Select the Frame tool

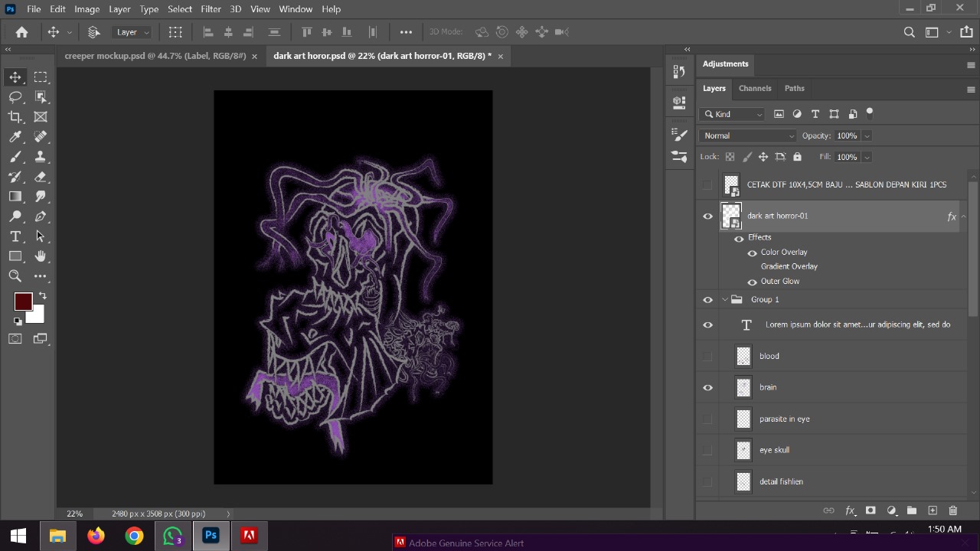41,117
